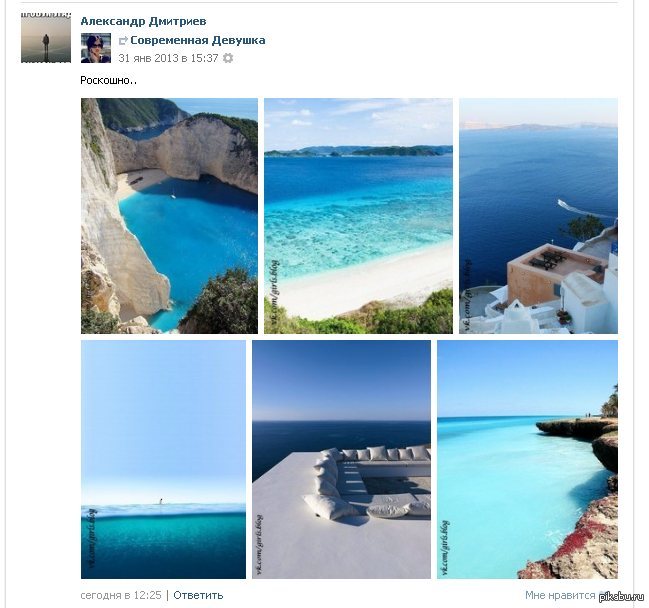Click the Роскошно.. post text

coord(109,80)
